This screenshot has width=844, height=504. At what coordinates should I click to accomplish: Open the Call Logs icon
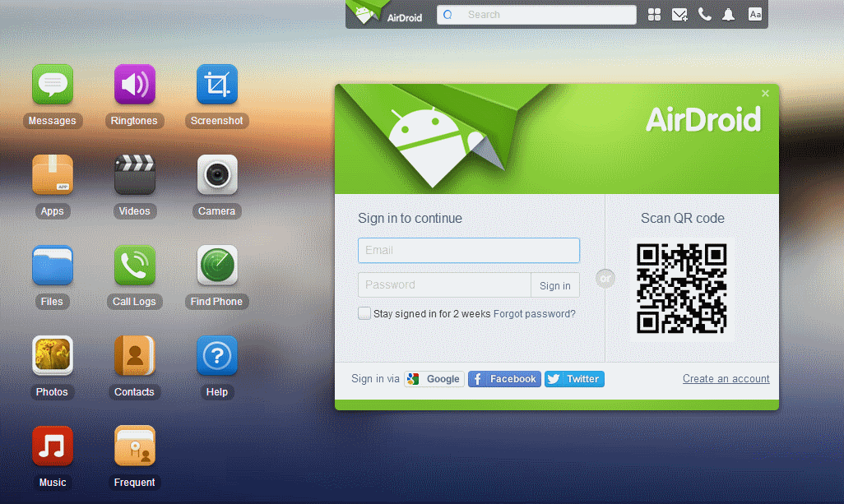coord(135,266)
